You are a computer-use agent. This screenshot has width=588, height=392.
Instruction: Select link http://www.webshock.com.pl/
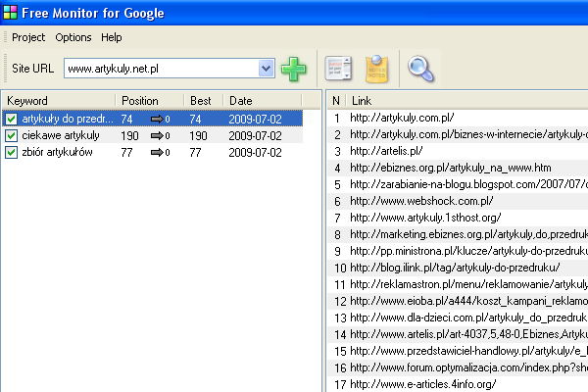421,201
